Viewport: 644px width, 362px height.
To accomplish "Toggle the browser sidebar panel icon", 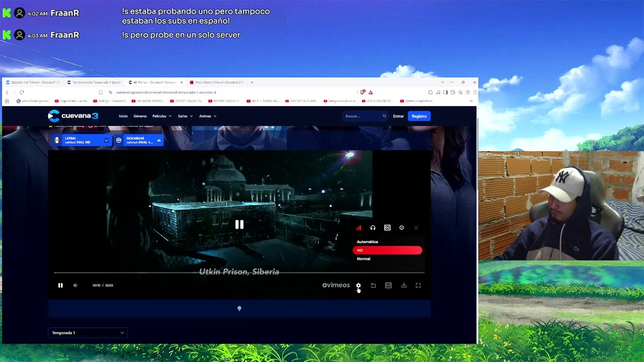I will point(445,92).
